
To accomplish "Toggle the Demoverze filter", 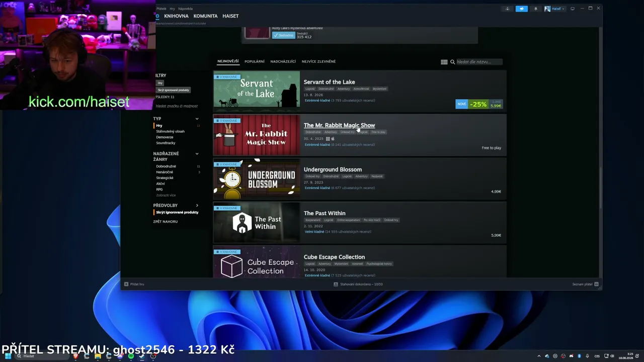I will click(x=165, y=137).
